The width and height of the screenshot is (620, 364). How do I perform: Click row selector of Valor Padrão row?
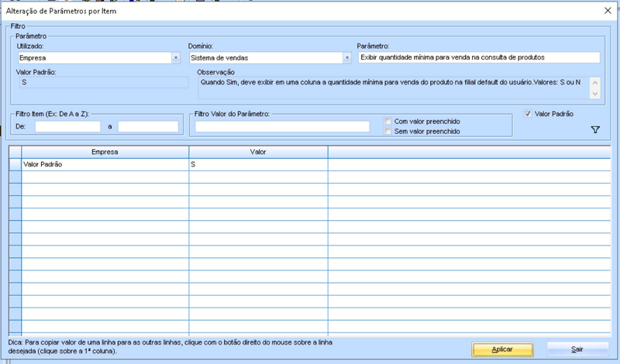tap(15, 164)
